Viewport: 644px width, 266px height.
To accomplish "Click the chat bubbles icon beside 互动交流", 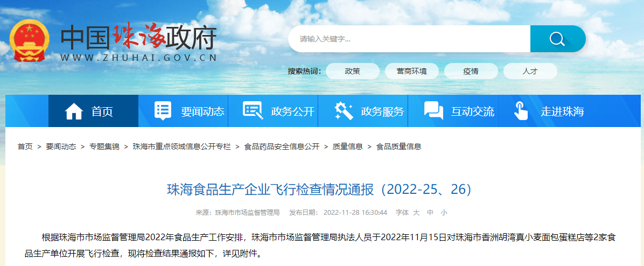I will 433,111.
